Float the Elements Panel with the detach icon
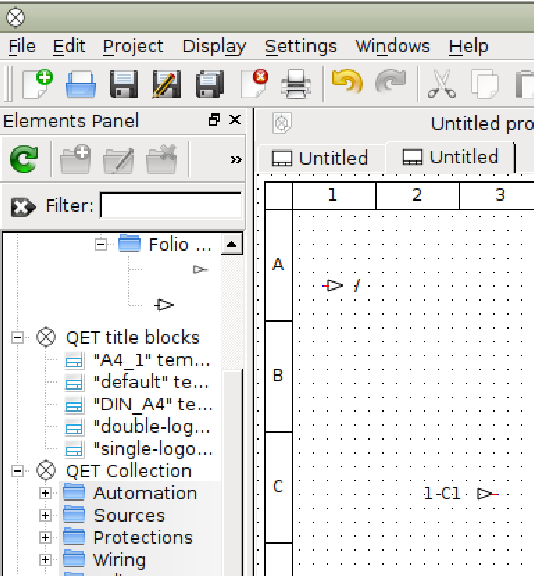The height and width of the screenshot is (576, 535). pyautogui.click(x=214, y=119)
